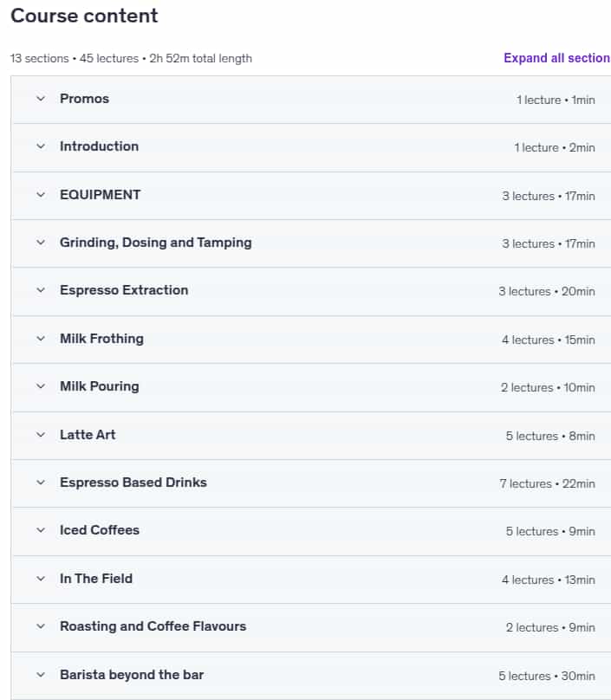Image resolution: width=611 pixels, height=700 pixels.
Task: Select the Espresso Based Drinks title
Action: (x=133, y=483)
